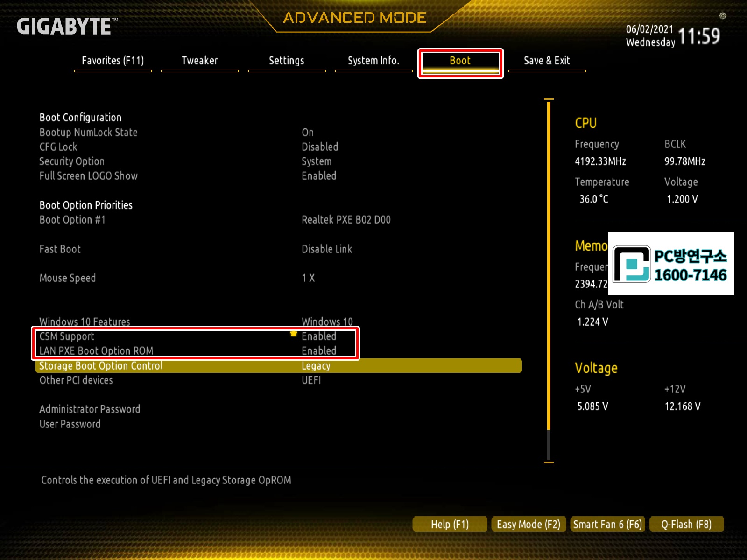Launch Q-Flash (F8) utility
This screenshot has width=747, height=560.
click(686, 524)
